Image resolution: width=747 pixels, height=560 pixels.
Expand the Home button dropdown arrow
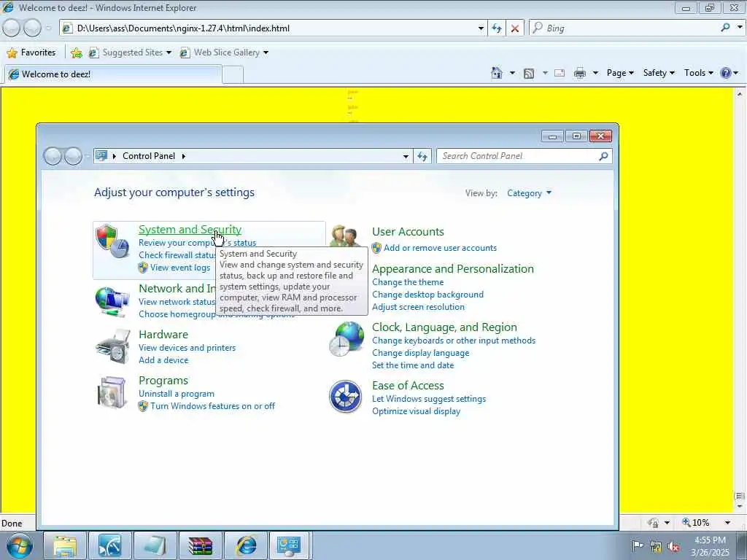tap(512, 73)
